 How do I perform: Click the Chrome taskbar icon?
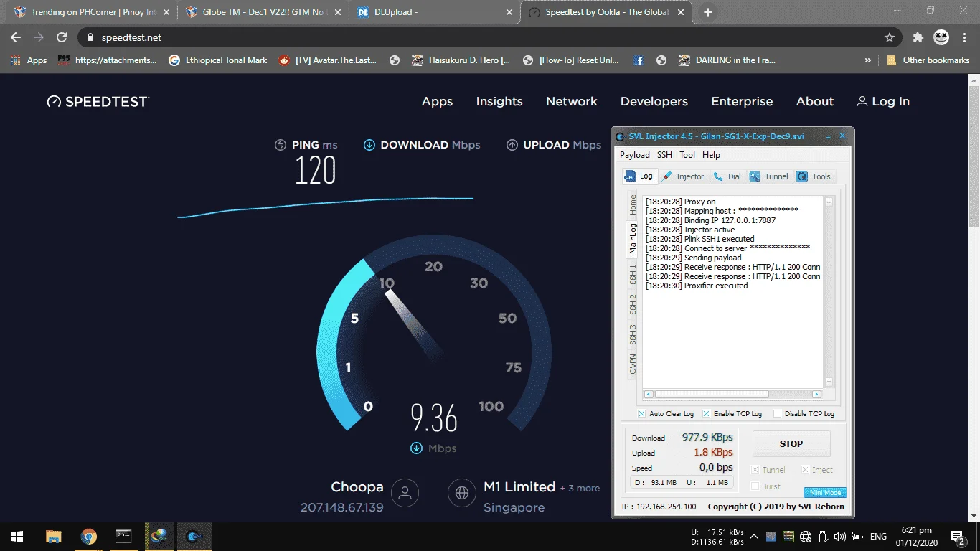tap(89, 537)
